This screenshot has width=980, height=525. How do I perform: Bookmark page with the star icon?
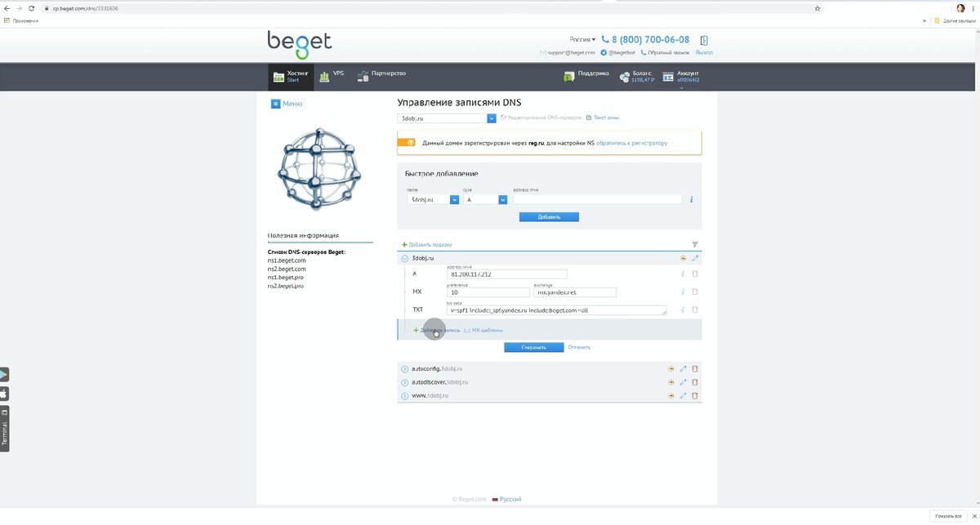pyautogui.click(x=817, y=8)
